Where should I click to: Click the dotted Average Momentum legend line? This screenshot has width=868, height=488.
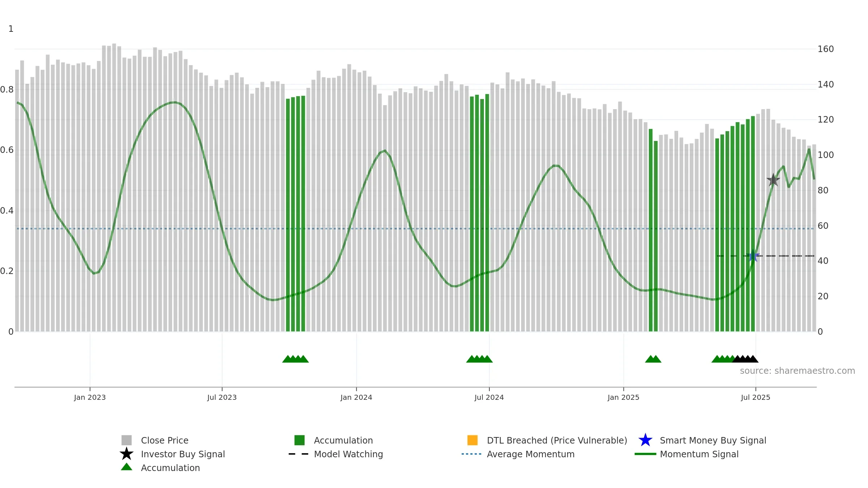[472, 454]
